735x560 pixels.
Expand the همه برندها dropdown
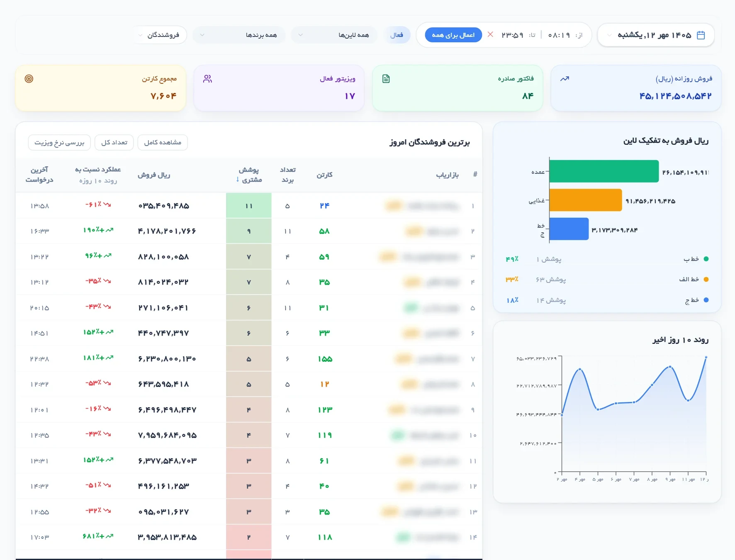(239, 35)
